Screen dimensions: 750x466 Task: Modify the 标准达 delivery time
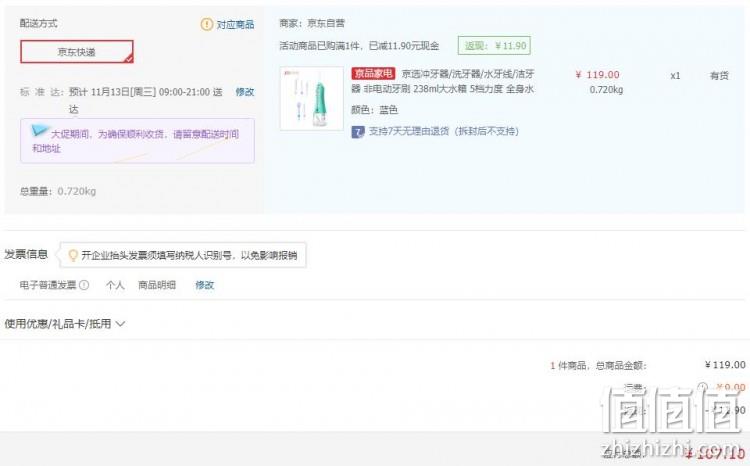[x=244, y=91]
